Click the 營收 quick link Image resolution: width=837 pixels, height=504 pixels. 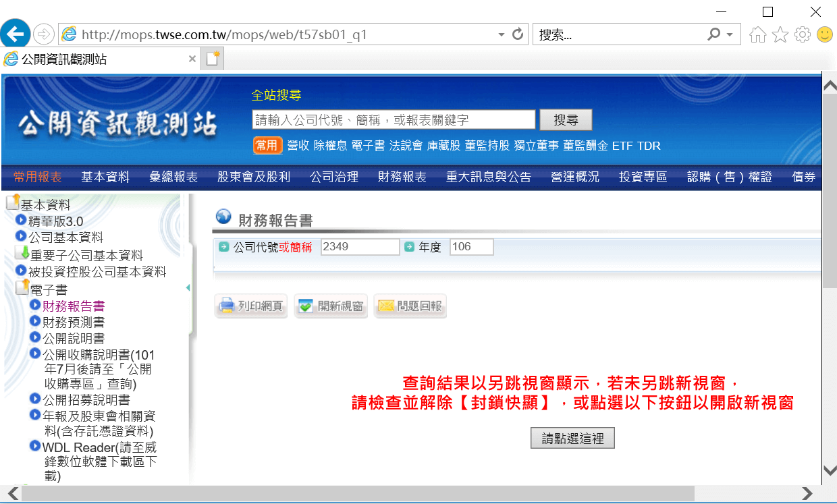tap(298, 146)
